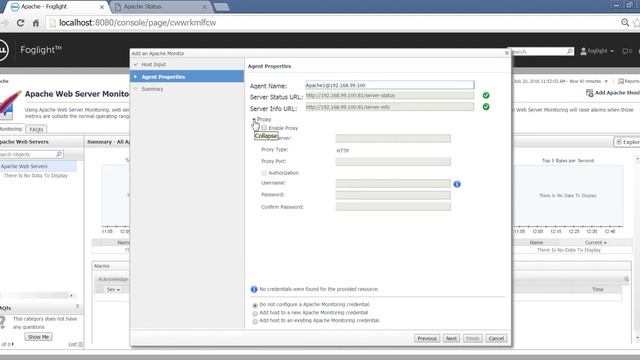The height and width of the screenshot is (360, 640).
Task: Click the Finish button
Action: click(472, 338)
